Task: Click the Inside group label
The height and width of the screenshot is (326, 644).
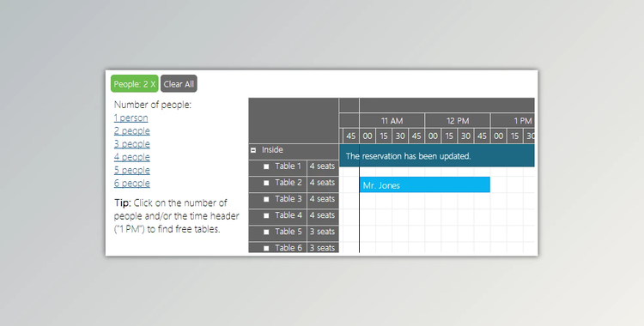Action: click(x=272, y=150)
